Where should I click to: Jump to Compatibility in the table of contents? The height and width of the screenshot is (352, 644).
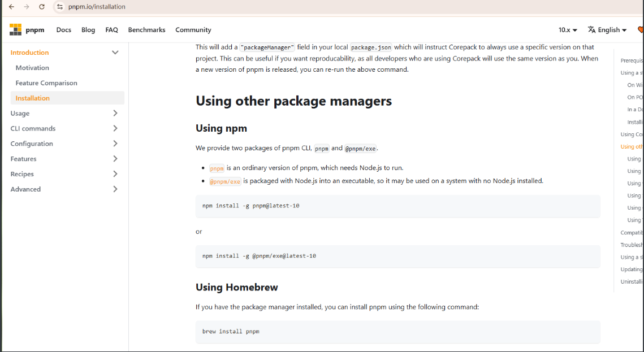coord(632,233)
